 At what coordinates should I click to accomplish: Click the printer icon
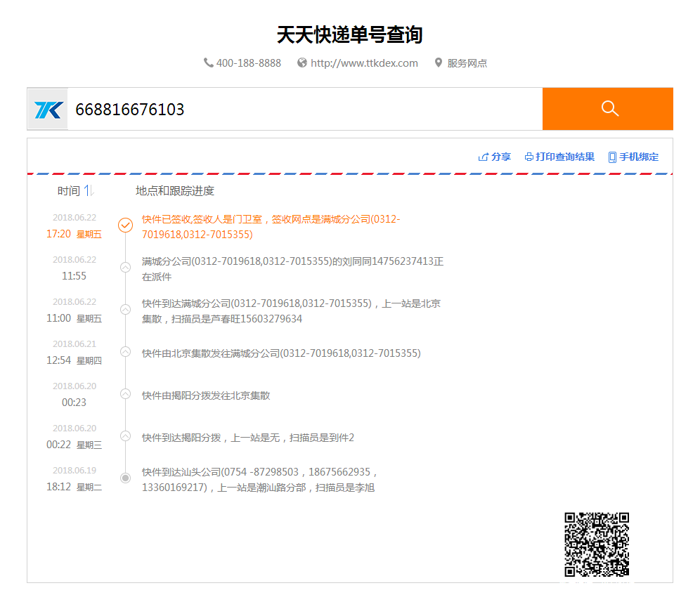529,157
